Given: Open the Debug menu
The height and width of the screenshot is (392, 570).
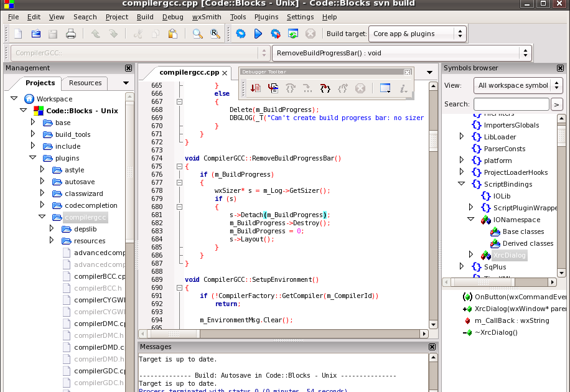Looking at the screenshot, I should 172,17.
